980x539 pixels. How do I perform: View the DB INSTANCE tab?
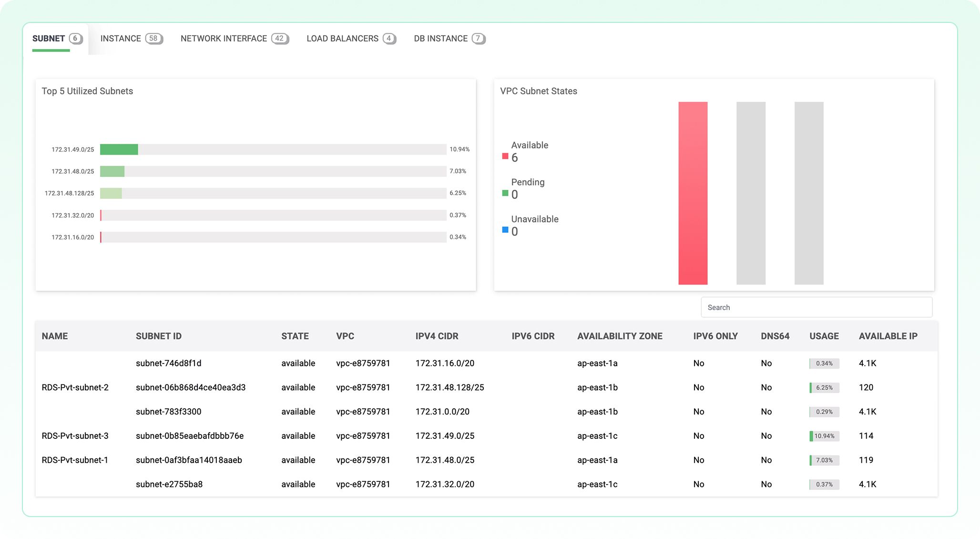coord(440,39)
